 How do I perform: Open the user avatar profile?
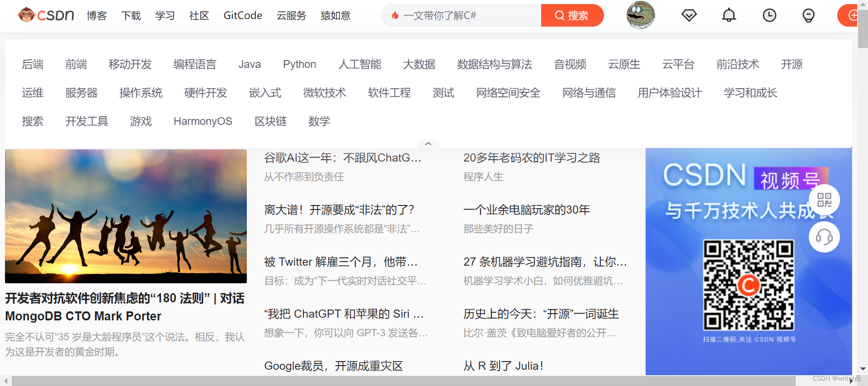tap(641, 15)
